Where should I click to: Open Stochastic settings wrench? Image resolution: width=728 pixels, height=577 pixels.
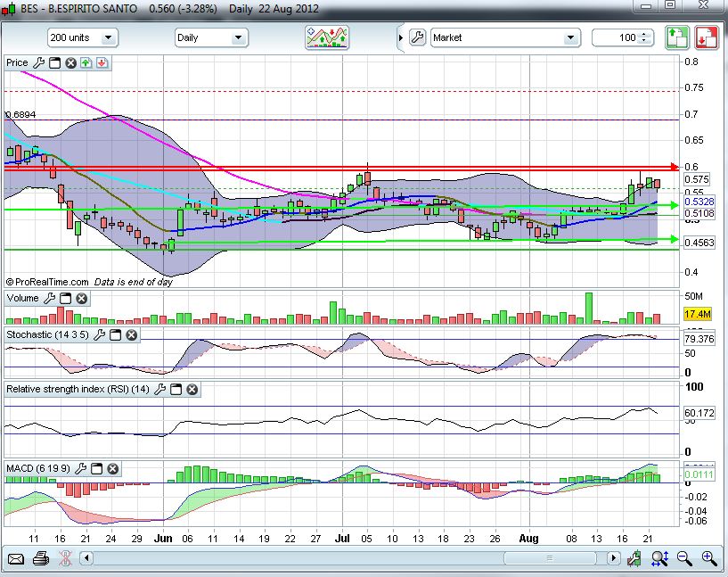click(x=100, y=334)
